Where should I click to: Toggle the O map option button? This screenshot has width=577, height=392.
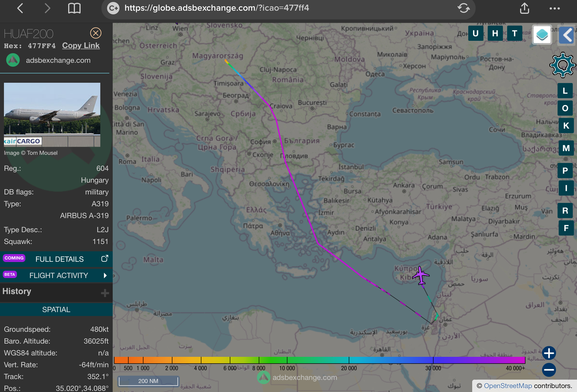pyautogui.click(x=565, y=108)
